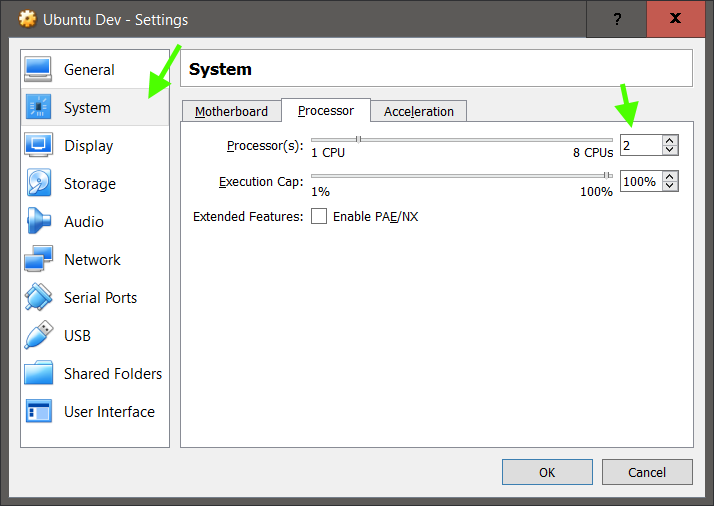Select the Processor tab
This screenshot has height=506, width=714.
tap(326, 110)
